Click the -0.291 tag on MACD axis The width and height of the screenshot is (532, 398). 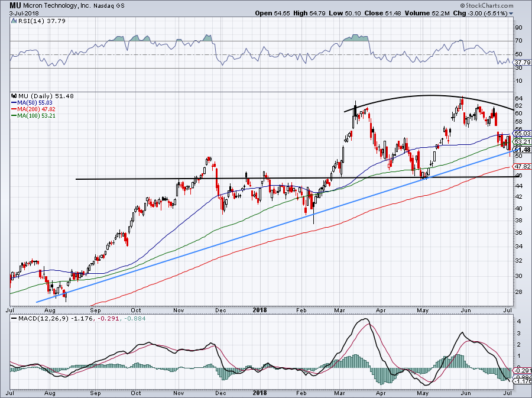tap(523, 371)
